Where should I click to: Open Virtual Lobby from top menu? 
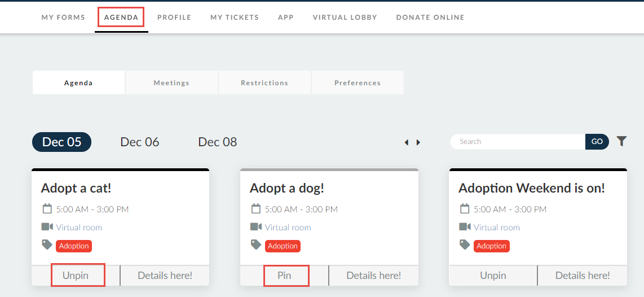(x=345, y=18)
